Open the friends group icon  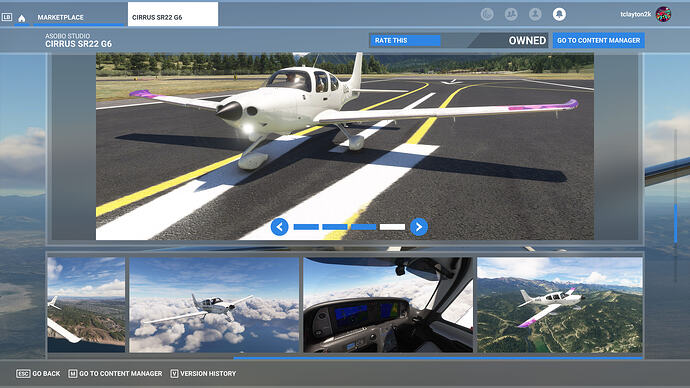click(x=511, y=15)
